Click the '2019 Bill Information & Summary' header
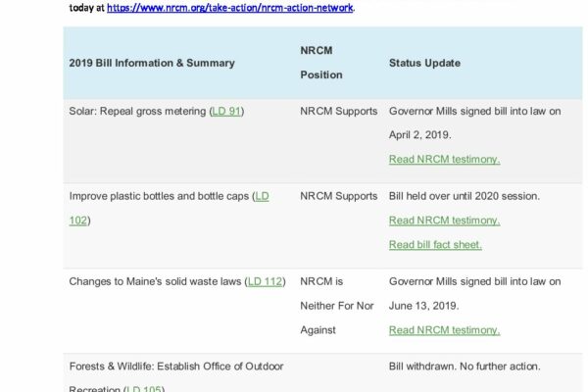The width and height of the screenshot is (588, 392). [x=152, y=63]
